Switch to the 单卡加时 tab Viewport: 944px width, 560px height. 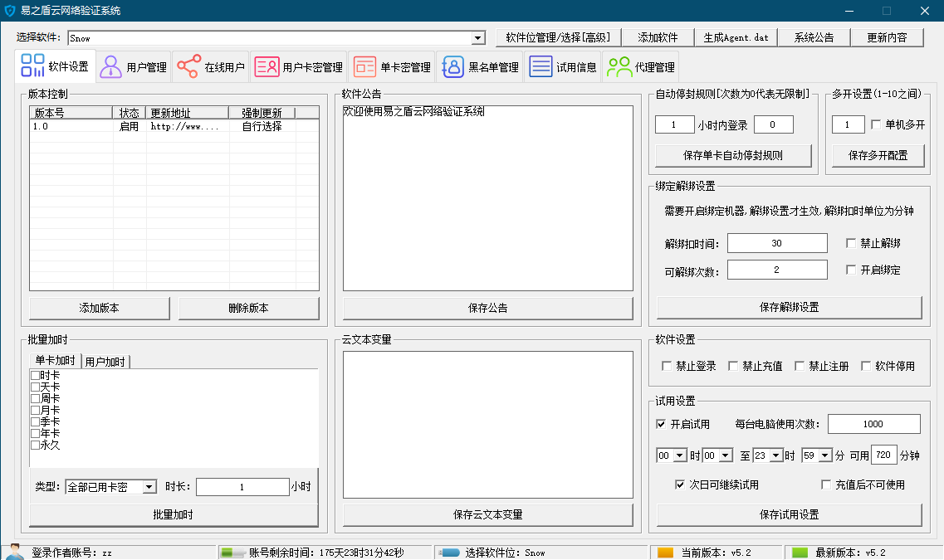click(x=55, y=360)
